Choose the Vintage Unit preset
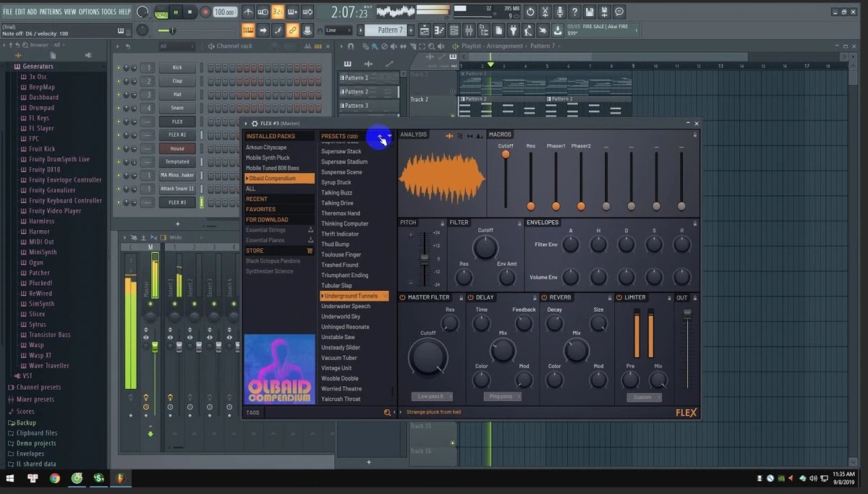 [337, 368]
